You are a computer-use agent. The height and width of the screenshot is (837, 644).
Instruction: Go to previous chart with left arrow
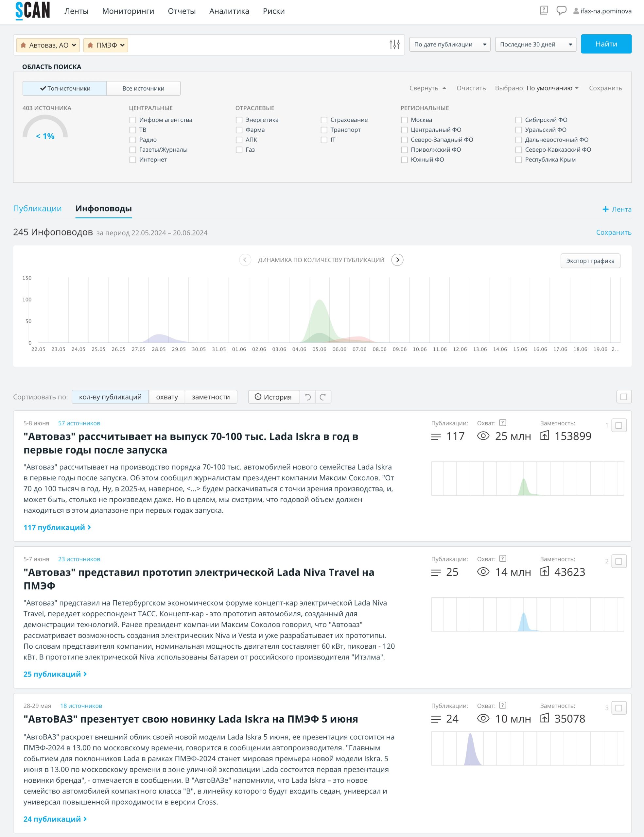click(x=245, y=260)
